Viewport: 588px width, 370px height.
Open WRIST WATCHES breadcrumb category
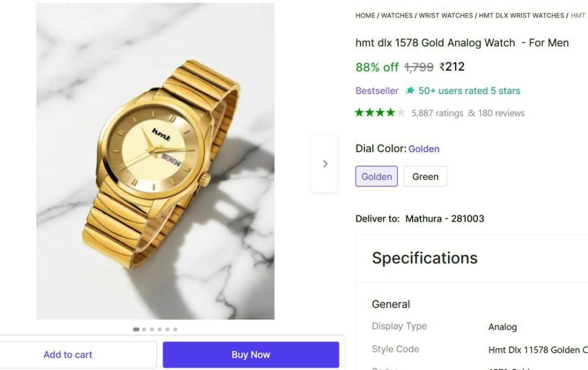click(446, 16)
